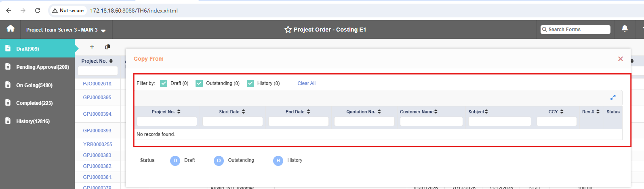
Task: Open Completed(223) tab
Action: [37, 103]
